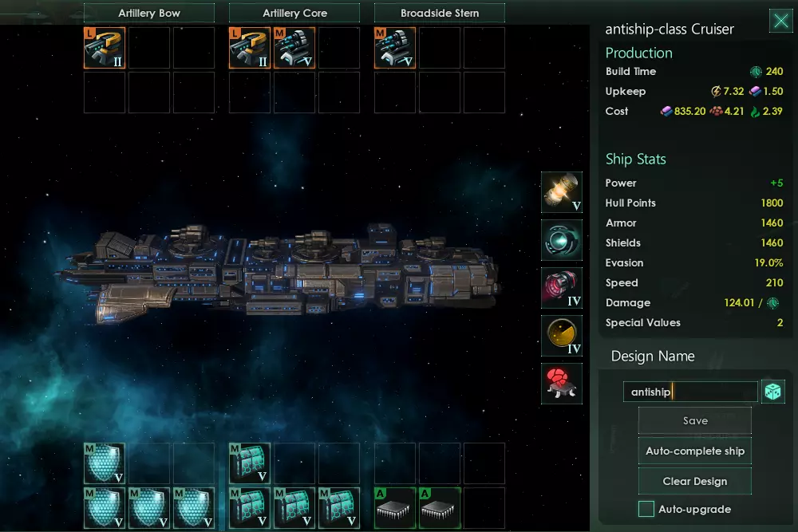Click the random design name dice icon
798x532 pixels.
coord(773,392)
